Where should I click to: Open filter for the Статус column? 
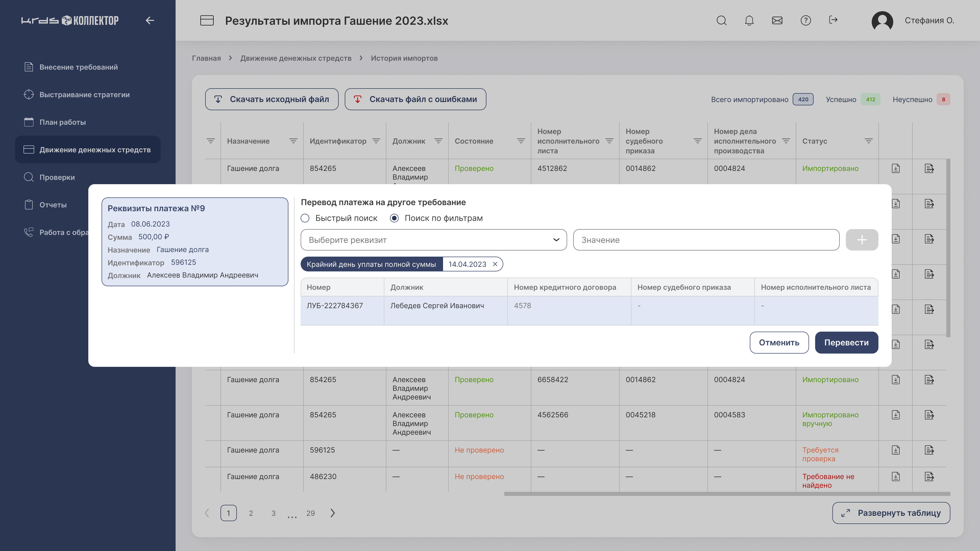click(x=868, y=141)
